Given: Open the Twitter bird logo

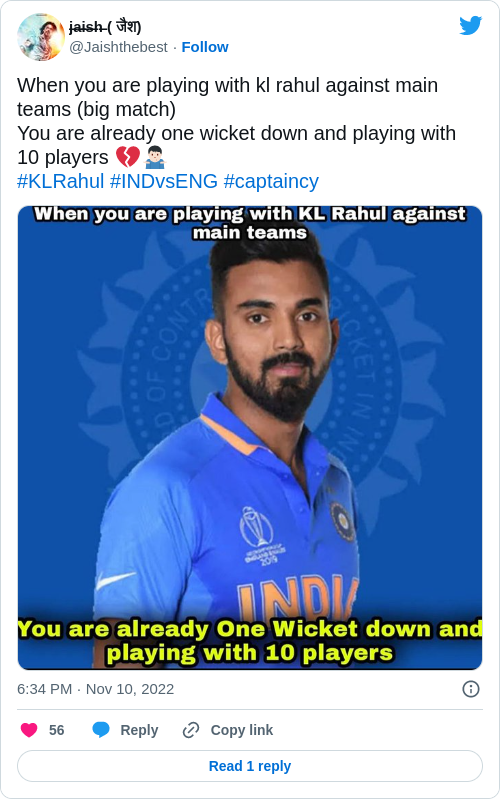Looking at the screenshot, I should point(470,25).
